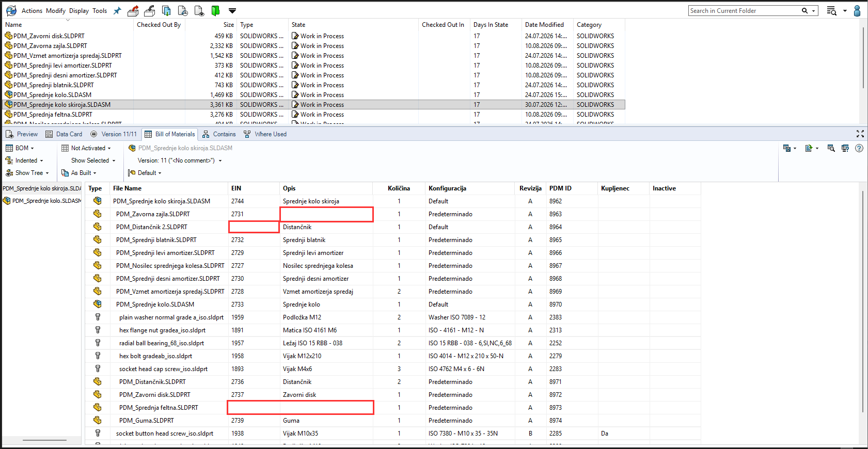Open the As Built dropdown
The height and width of the screenshot is (449, 868).
[79, 173]
